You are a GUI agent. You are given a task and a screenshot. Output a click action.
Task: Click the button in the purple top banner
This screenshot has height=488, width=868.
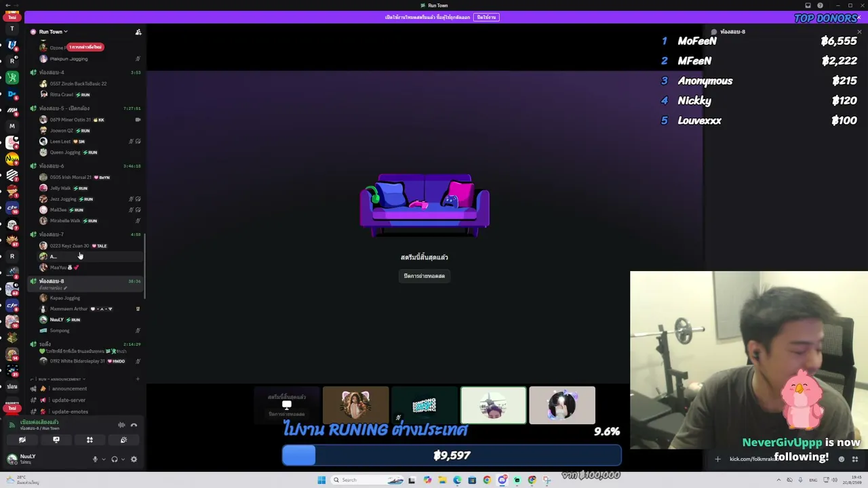(x=486, y=17)
